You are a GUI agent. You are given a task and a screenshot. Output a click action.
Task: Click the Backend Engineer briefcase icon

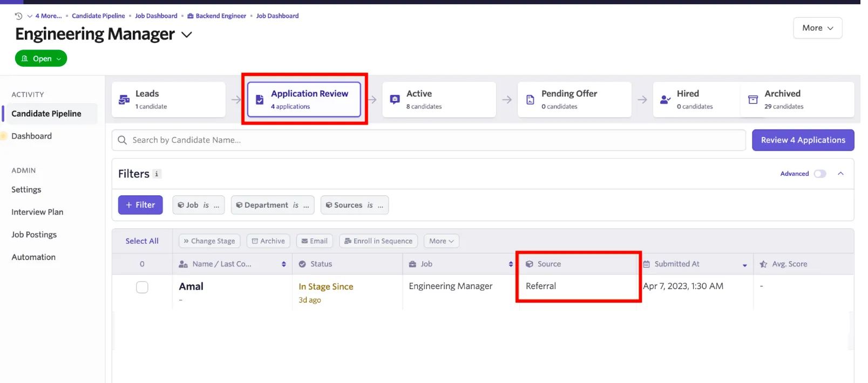(190, 16)
